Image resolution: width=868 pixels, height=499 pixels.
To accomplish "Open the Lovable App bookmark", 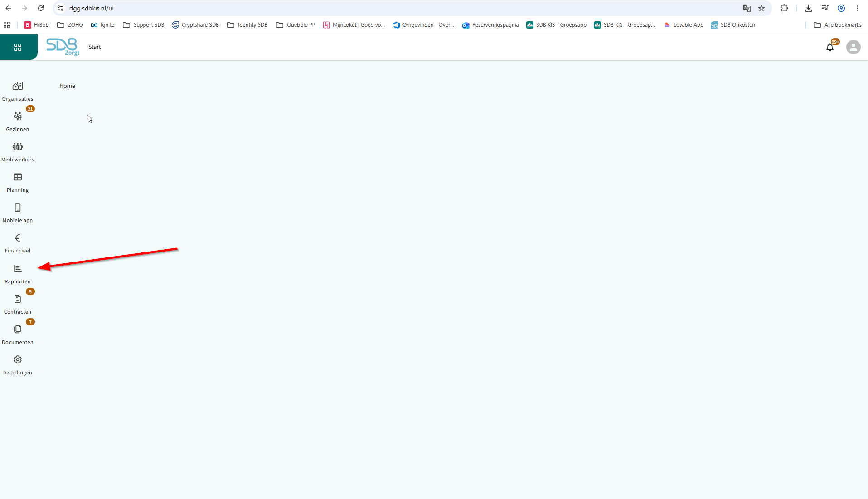I will [x=684, y=25].
